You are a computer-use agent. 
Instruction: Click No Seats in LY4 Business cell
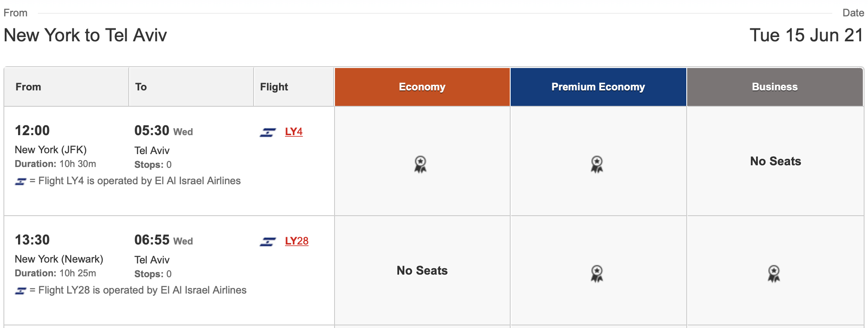(775, 161)
